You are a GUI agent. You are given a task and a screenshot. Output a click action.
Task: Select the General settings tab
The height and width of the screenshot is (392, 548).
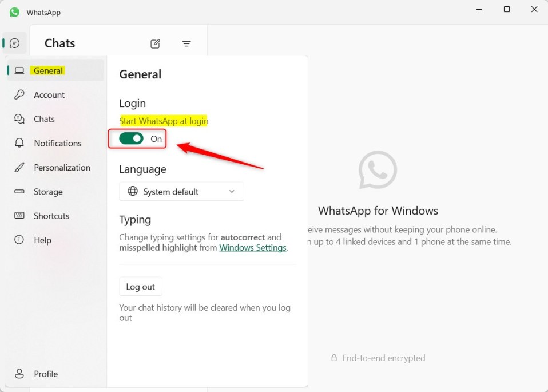[x=55, y=70]
